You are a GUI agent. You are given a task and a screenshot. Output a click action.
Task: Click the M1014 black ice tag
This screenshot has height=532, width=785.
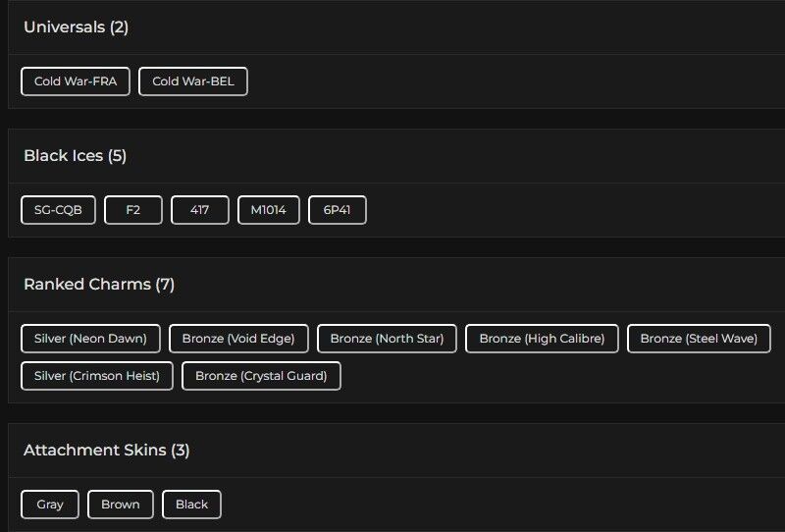pos(269,210)
